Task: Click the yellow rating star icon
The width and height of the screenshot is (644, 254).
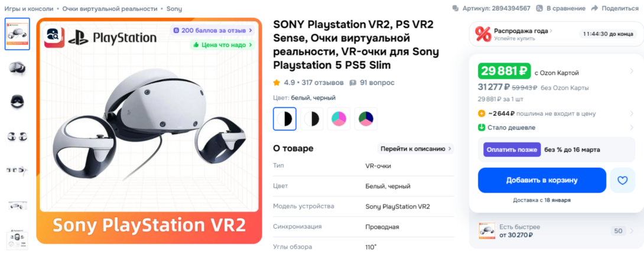Action: [x=277, y=83]
